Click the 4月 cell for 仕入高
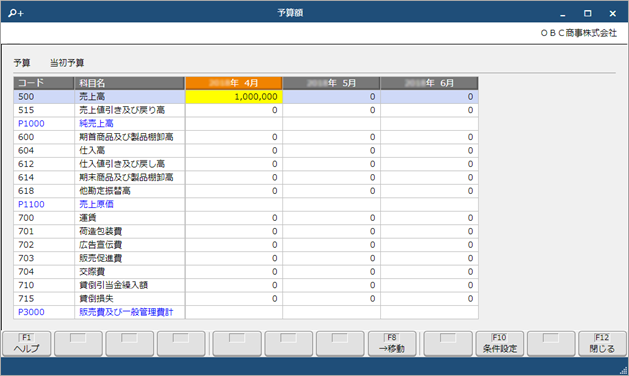 tap(234, 150)
